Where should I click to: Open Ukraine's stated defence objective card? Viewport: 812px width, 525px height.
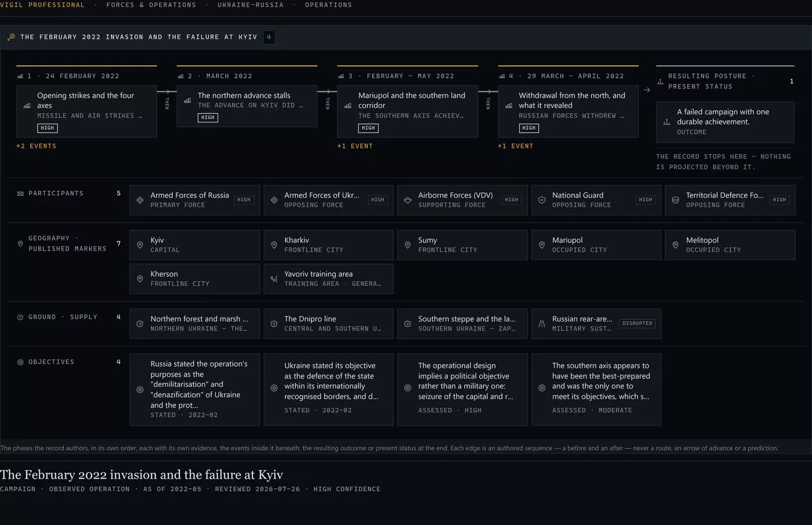pos(329,389)
